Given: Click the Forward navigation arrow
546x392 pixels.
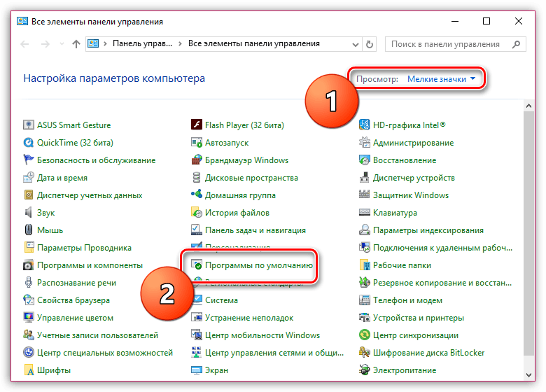Looking at the screenshot, I should [45, 44].
